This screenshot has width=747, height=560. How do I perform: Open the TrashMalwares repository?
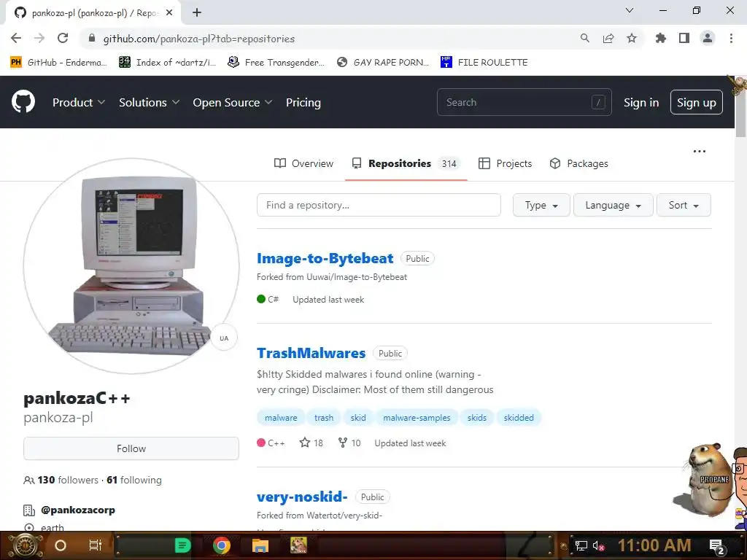point(311,353)
